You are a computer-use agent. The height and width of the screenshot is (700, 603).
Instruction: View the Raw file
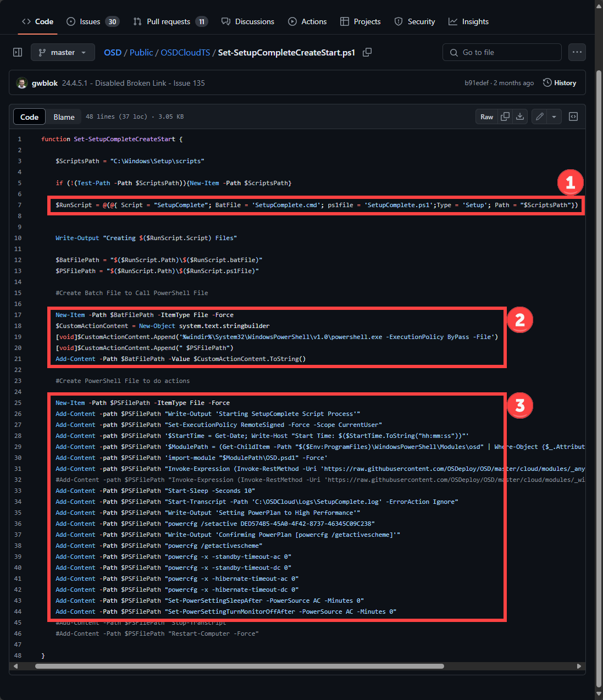486,116
